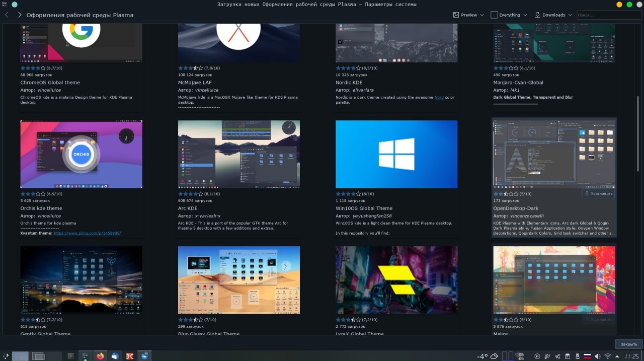Click the themes list vertical scrollbar
The width and height of the screenshot is (644, 361).
pos(639,133)
